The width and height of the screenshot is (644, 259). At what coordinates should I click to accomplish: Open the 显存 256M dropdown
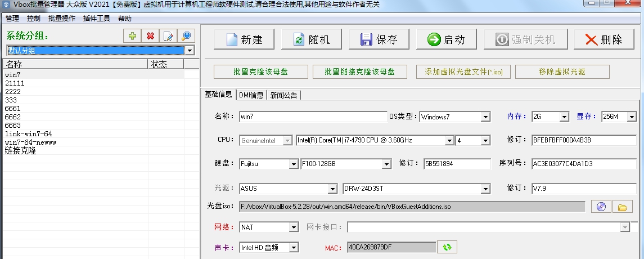tap(632, 117)
